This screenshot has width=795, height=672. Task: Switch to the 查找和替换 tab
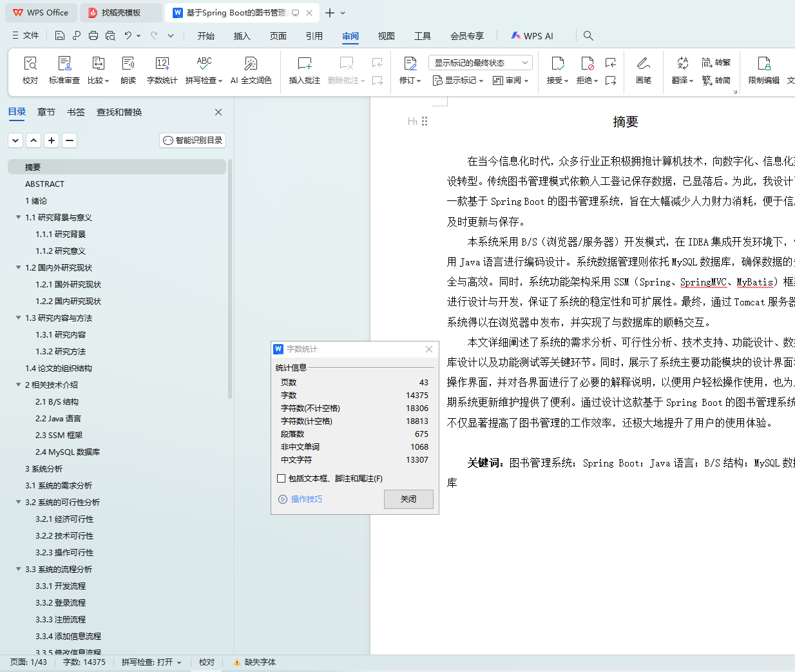[119, 112]
